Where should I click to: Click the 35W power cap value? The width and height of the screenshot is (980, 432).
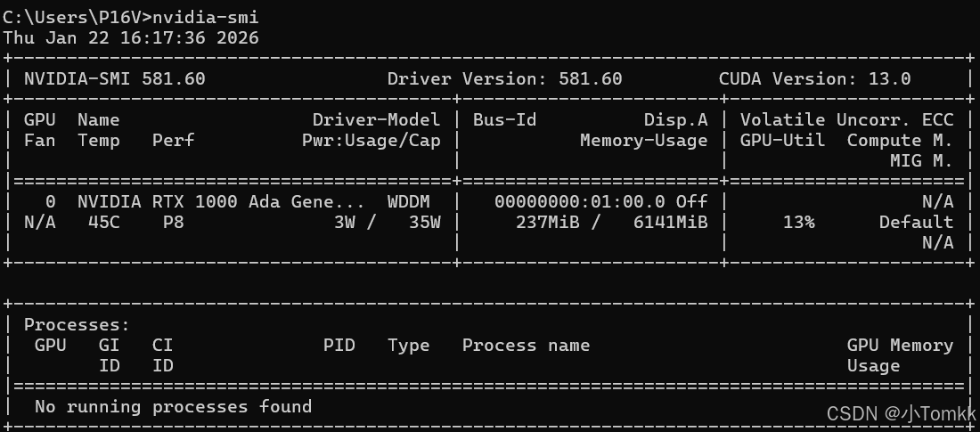pyautogui.click(x=424, y=222)
